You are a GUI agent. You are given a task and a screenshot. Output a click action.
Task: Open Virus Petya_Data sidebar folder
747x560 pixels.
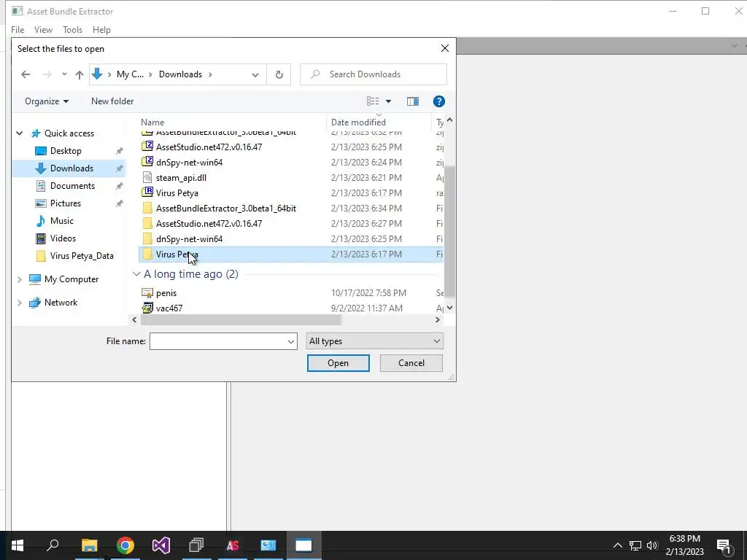coord(82,256)
